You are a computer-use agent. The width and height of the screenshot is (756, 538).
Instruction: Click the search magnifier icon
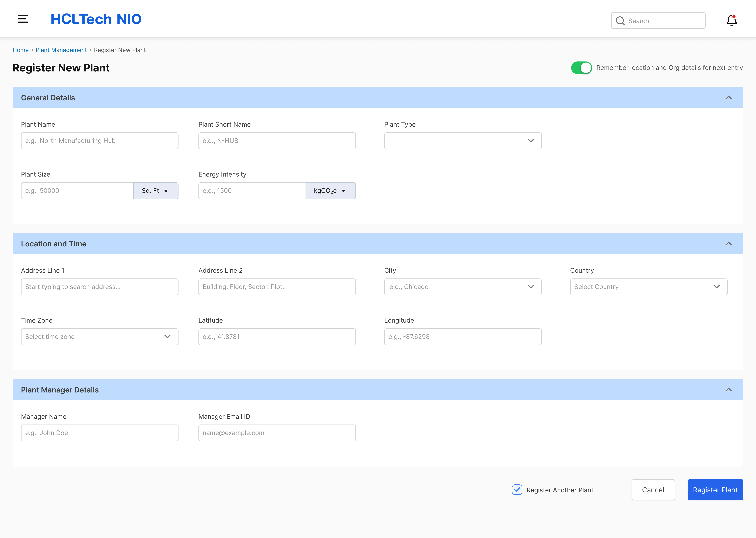pos(620,21)
